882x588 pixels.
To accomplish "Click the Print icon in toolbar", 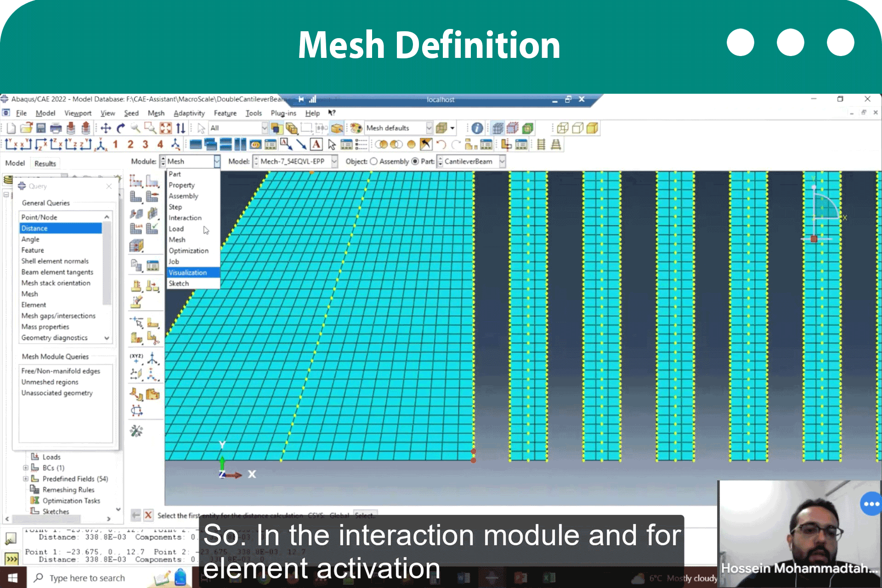I will click(56, 128).
